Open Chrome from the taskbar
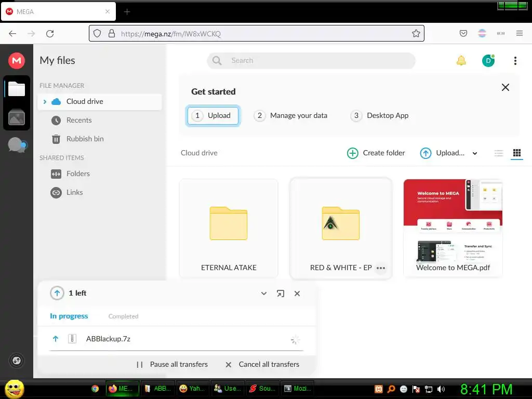Viewport: 532px width, 399px height. pyautogui.click(x=95, y=389)
